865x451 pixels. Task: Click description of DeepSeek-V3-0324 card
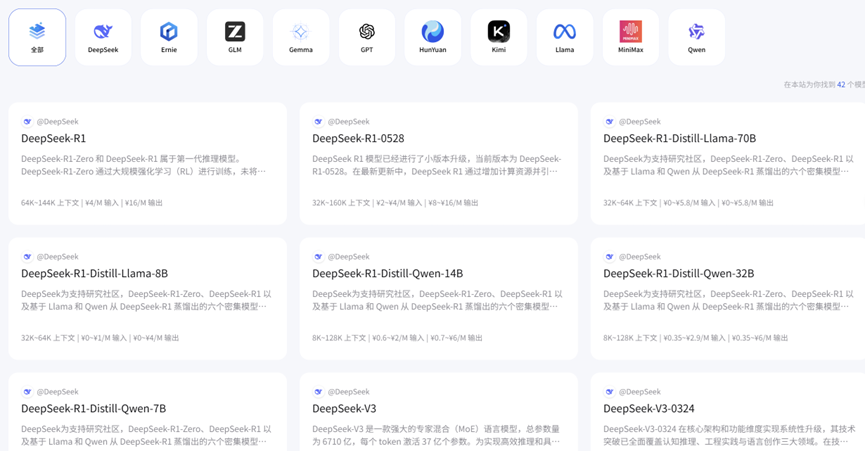(729, 435)
